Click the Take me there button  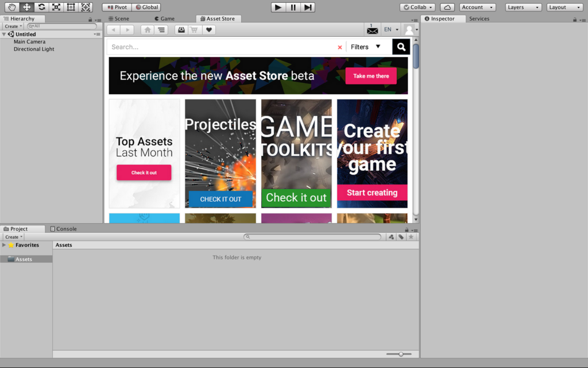pos(371,76)
